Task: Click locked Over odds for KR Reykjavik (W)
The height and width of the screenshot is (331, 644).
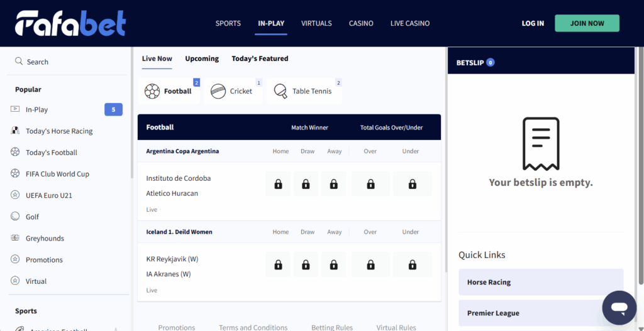Action: tap(370, 264)
